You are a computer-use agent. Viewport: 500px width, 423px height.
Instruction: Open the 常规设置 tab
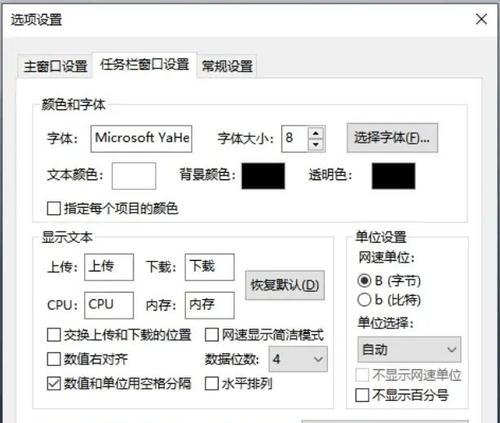coord(227,66)
